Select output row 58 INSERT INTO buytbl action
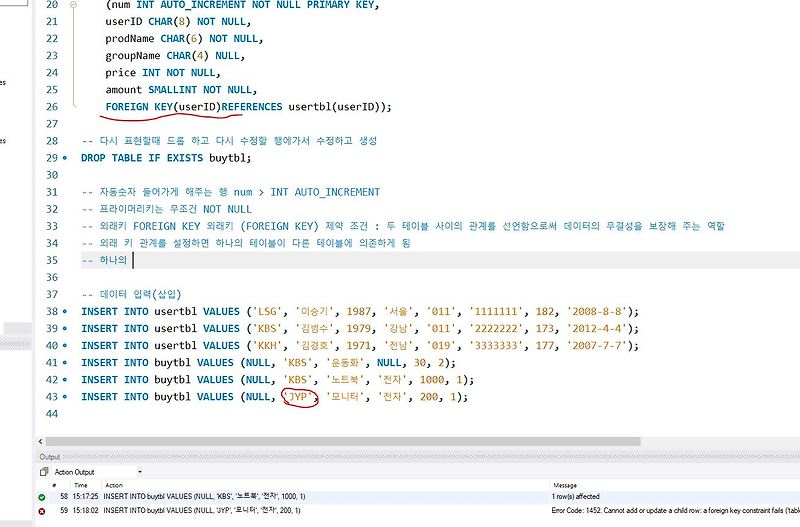Screen dimensions: 800x527 (204, 496)
